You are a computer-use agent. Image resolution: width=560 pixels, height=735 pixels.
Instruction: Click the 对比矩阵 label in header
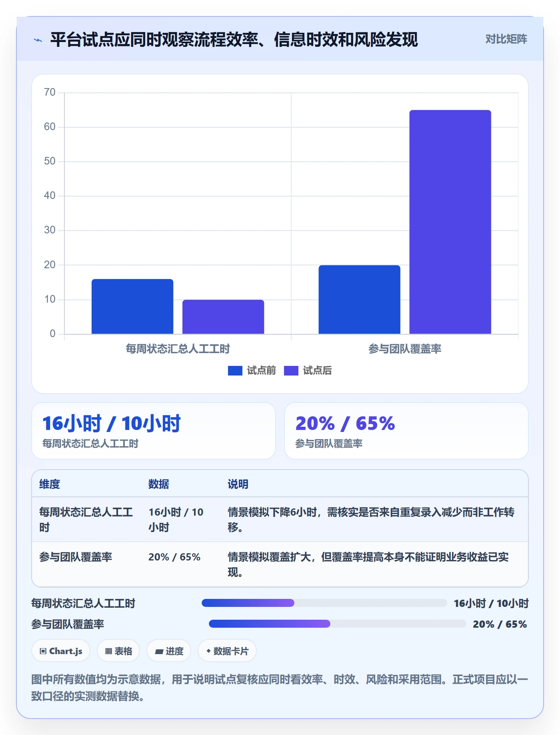(x=506, y=39)
